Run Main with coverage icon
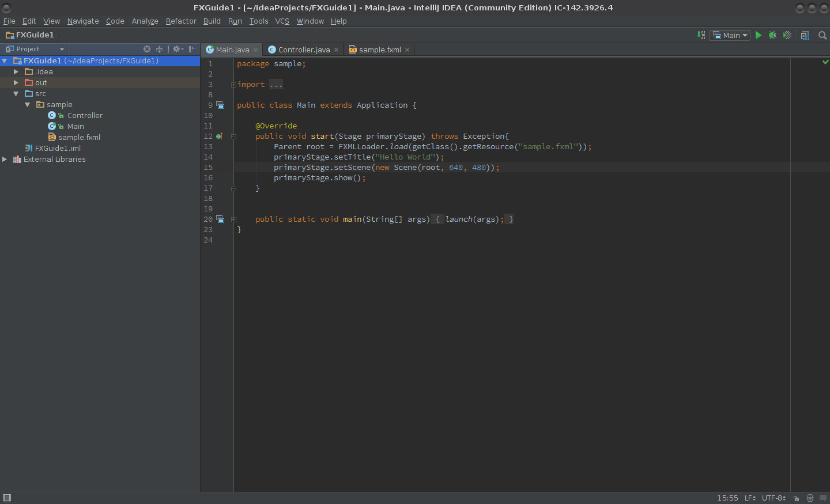This screenshot has width=830, height=504. pos(787,35)
